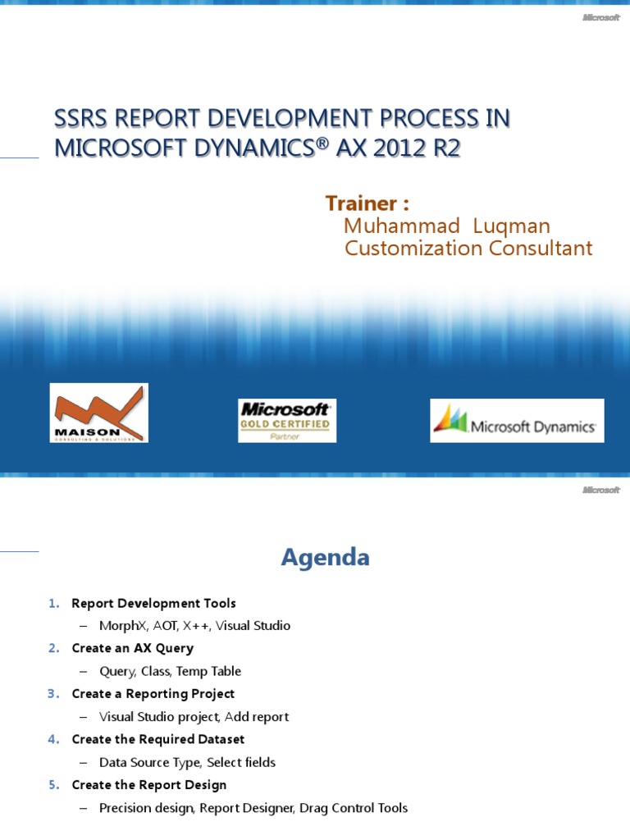The width and height of the screenshot is (630, 840).
Task: Click agenda item 'Create the Report Design'
Action: 149,785
